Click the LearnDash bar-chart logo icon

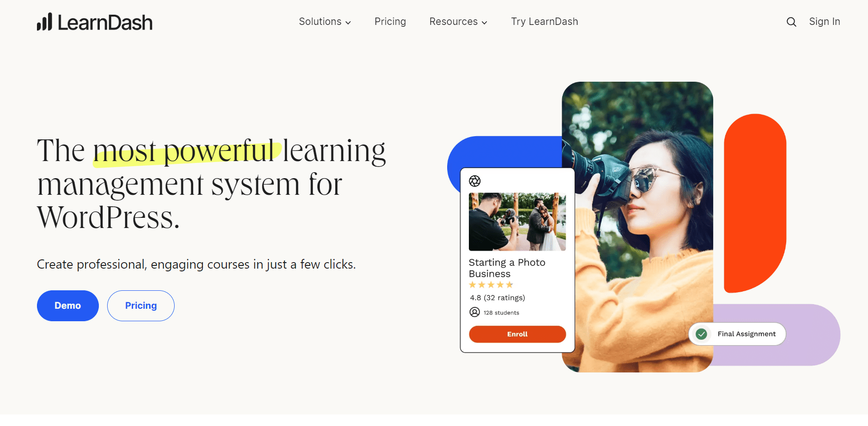tap(44, 22)
